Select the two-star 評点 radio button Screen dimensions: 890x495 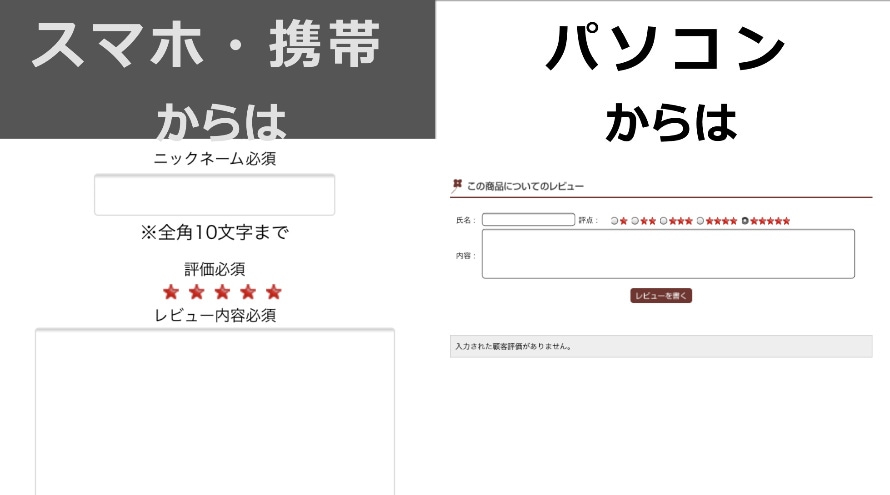coord(635,221)
